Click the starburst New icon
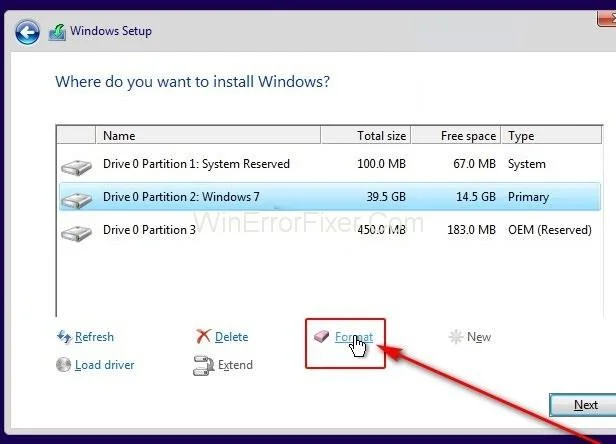616x444 pixels. [x=455, y=337]
